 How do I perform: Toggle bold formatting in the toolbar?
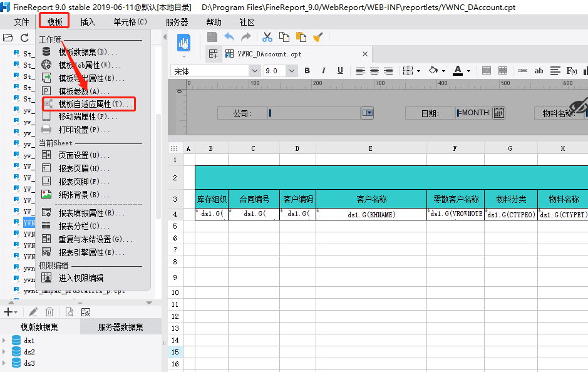pyautogui.click(x=307, y=71)
